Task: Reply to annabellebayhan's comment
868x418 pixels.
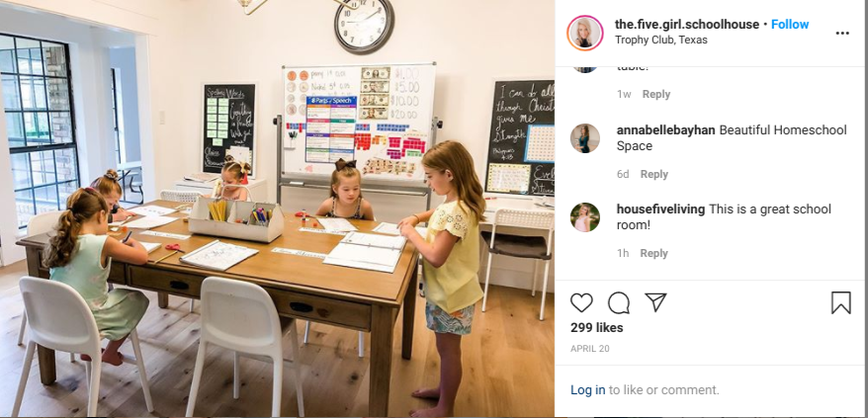Action: click(x=653, y=174)
